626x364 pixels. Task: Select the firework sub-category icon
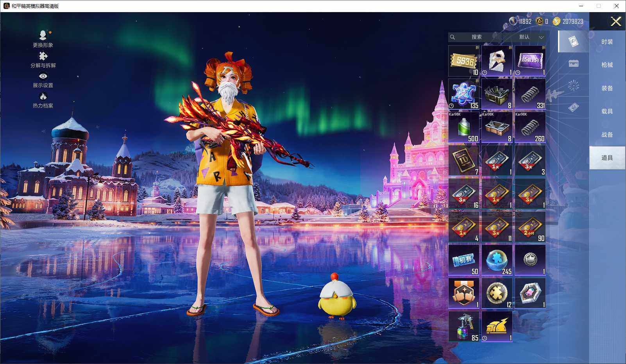(573, 86)
